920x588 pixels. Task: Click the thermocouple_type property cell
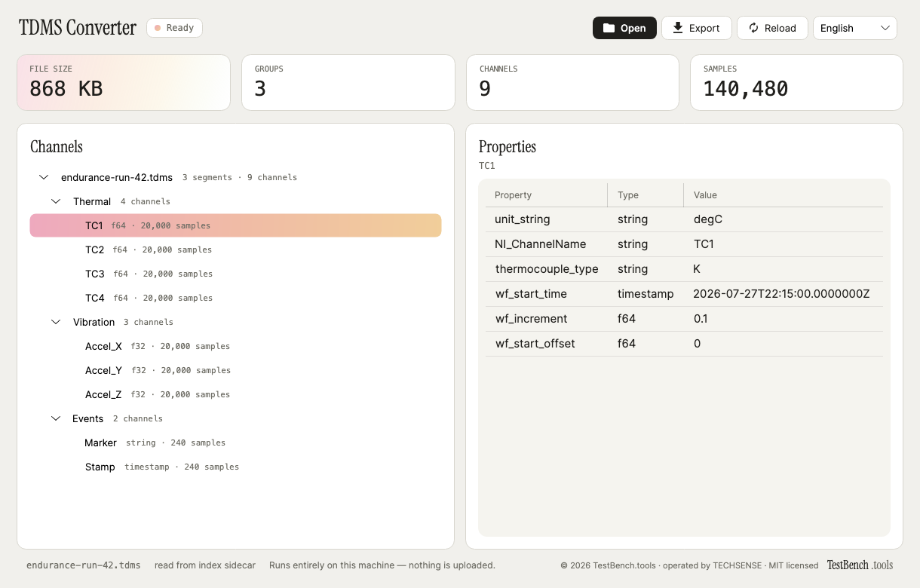547,269
